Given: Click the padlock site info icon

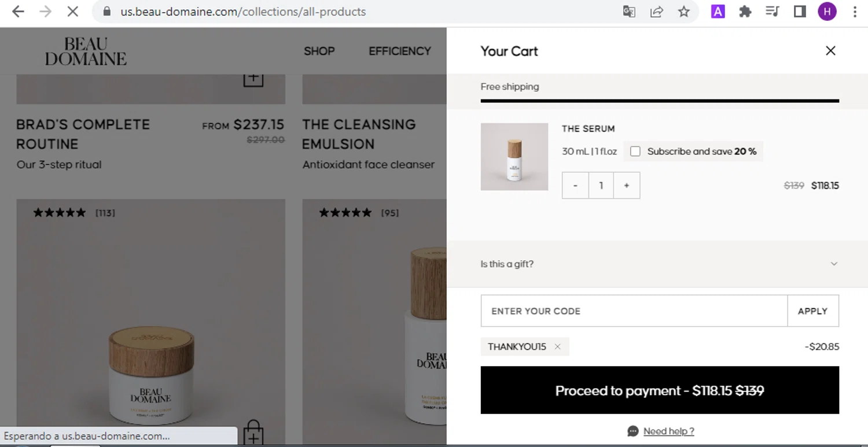Looking at the screenshot, I should [106, 12].
